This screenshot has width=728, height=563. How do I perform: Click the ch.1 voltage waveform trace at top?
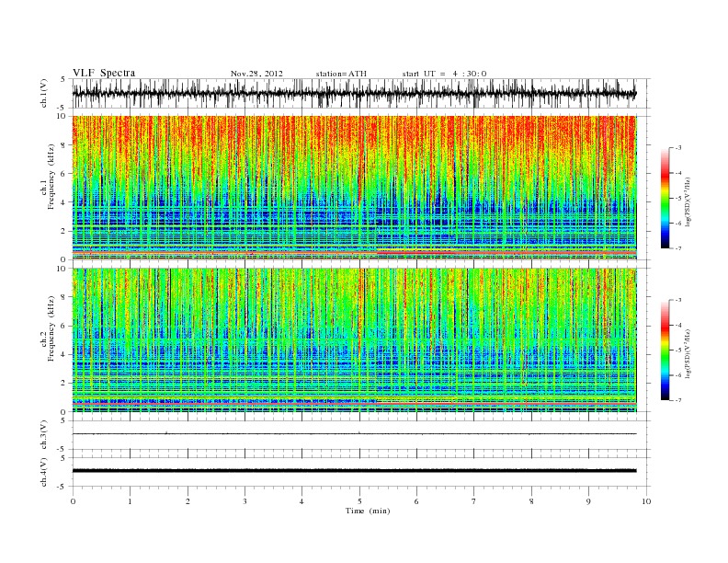click(354, 93)
